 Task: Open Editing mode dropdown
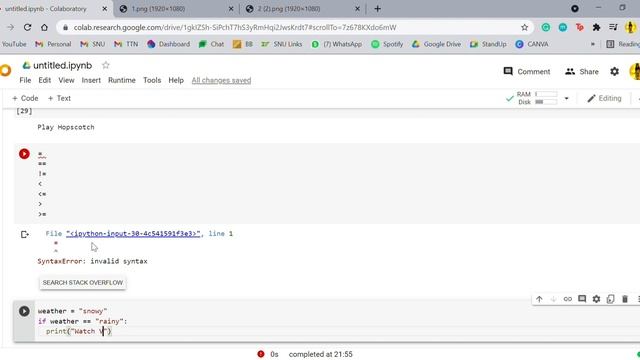pos(604,98)
